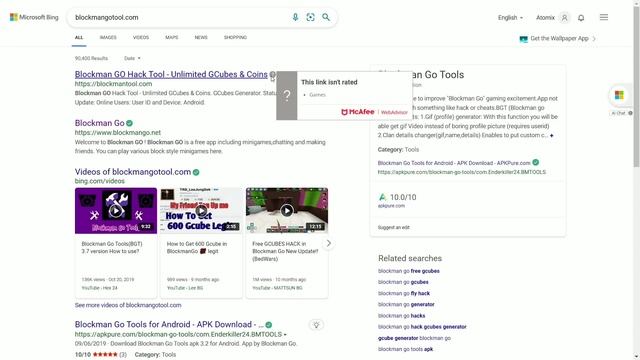Switch to the NEWS tab
The height and width of the screenshot is (360, 640).
pos(201,38)
